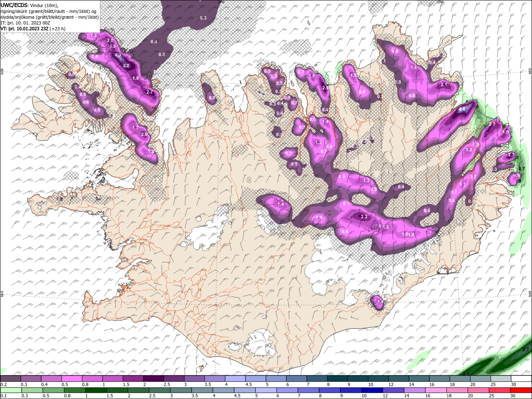
Task: Click the top legend row label 25
Action: point(493,384)
